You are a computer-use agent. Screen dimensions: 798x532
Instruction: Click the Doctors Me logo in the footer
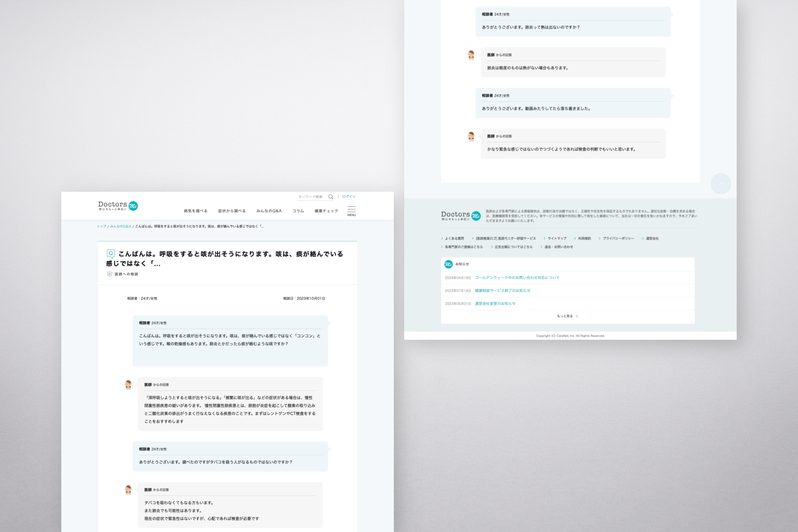(x=461, y=216)
